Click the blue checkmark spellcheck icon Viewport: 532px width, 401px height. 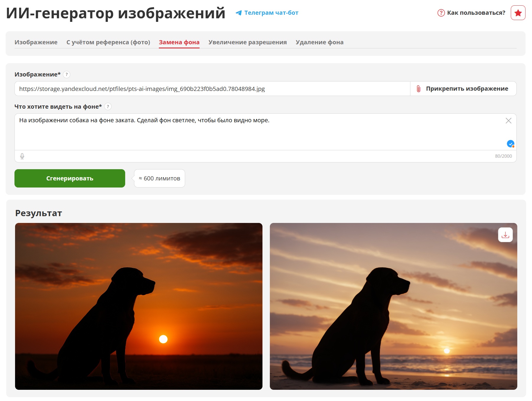pyautogui.click(x=510, y=144)
